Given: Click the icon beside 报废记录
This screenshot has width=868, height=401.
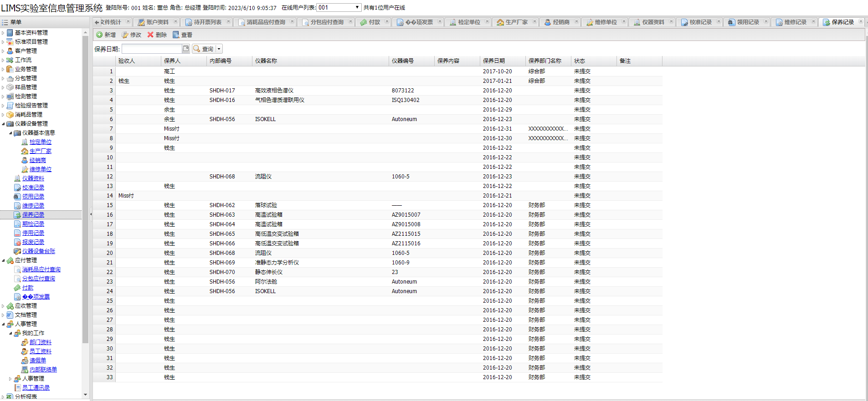Looking at the screenshot, I should (17, 242).
